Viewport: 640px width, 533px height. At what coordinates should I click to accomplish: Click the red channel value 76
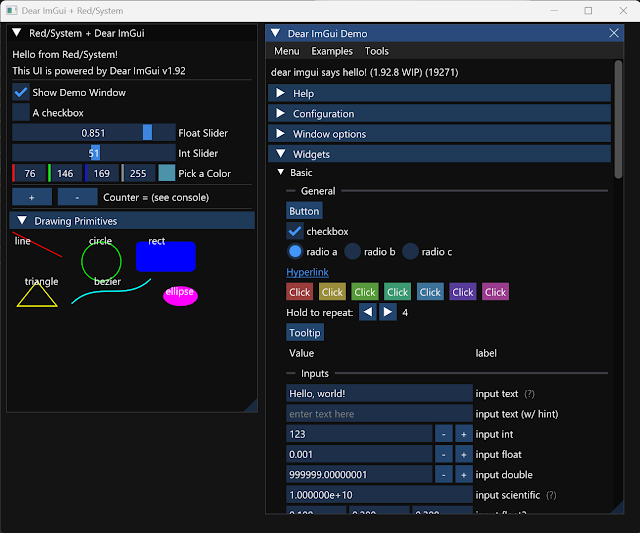[29, 173]
